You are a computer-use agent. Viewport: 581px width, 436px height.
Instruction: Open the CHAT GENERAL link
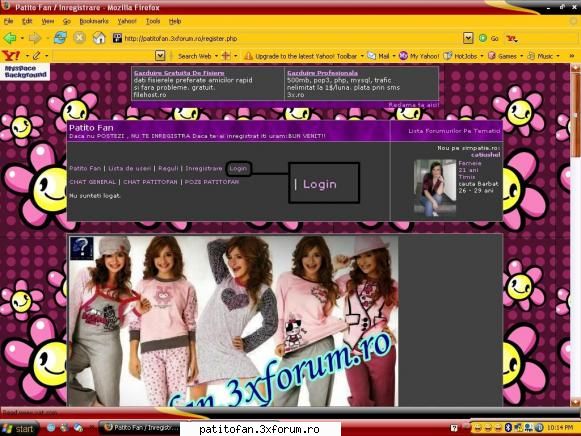coord(93,182)
